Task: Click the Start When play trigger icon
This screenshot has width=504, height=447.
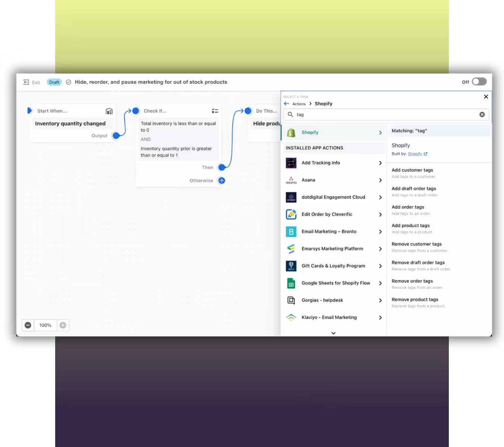Action: 29,111
